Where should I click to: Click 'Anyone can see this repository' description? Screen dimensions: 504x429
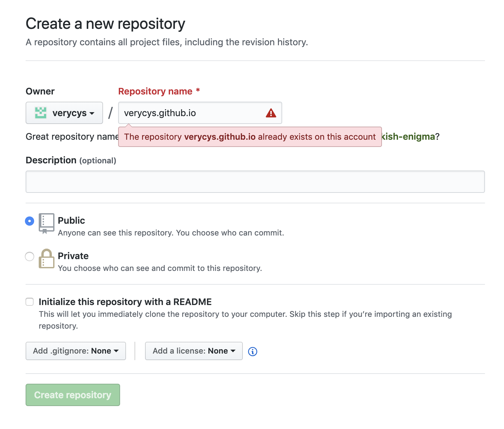[171, 233]
